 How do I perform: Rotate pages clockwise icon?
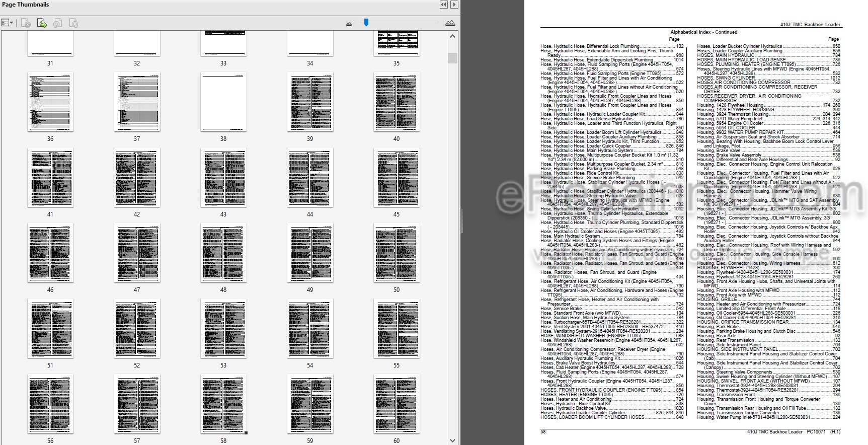click(73, 23)
